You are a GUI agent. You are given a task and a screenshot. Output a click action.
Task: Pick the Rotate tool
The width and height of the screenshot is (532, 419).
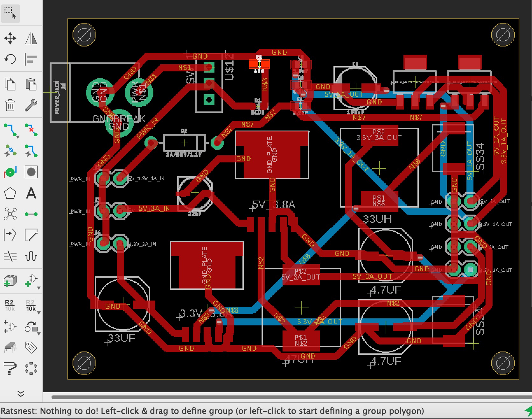click(10, 59)
